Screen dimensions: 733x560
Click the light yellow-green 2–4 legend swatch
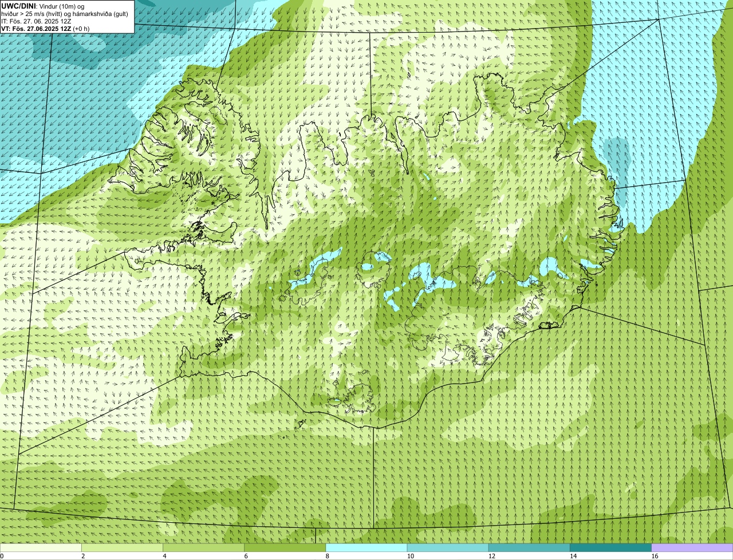[123, 547]
